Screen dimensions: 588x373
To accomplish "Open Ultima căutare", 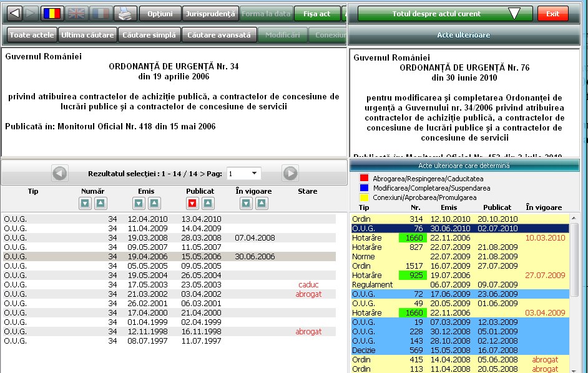I will pos(87,35).
